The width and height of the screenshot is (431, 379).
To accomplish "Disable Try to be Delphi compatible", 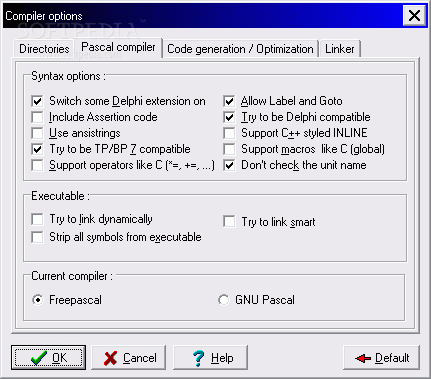I will [x=229, y=117].
